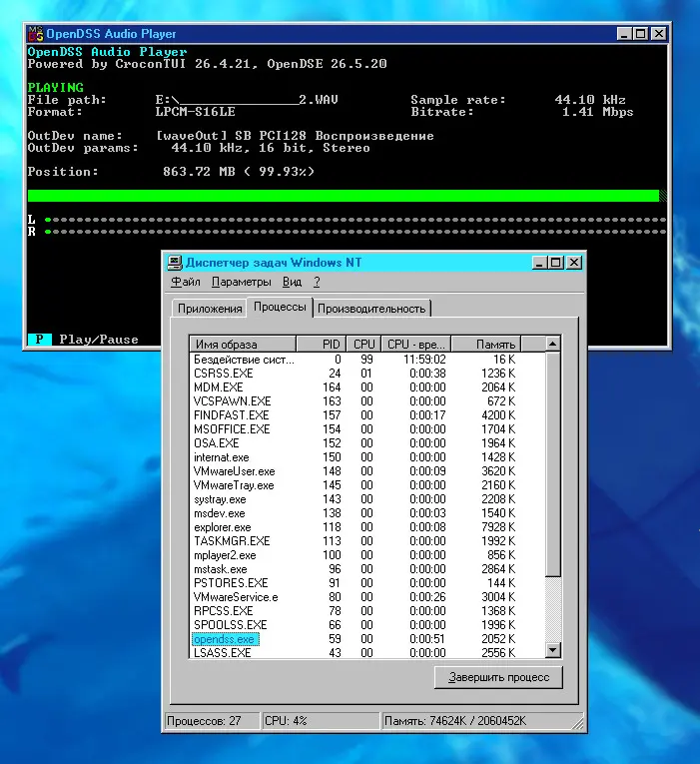Sort by Память column header

486,344
